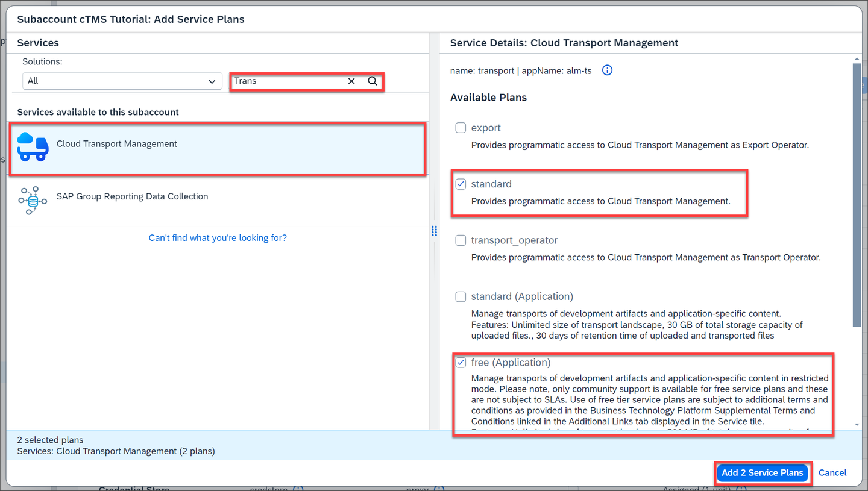Click the Export Operator description text
The width and height of the screenshot is (868, 491).
click(640, 145)
